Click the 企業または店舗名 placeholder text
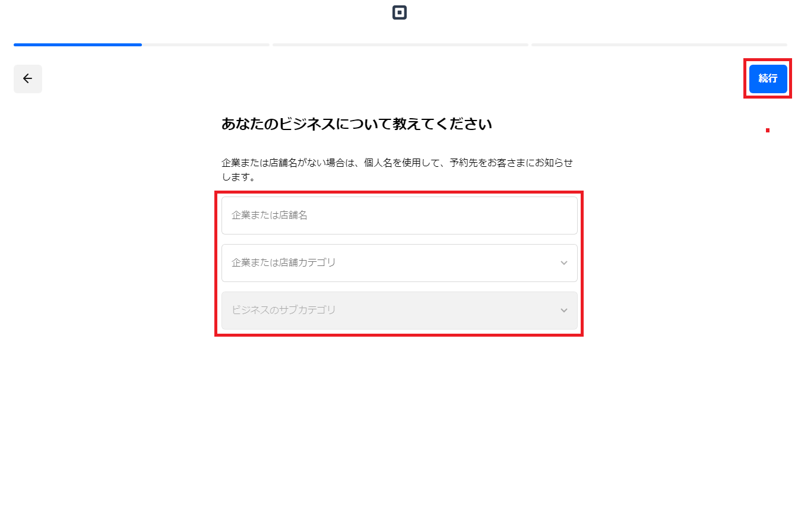 pyautogui.click(x=270, y=216)
